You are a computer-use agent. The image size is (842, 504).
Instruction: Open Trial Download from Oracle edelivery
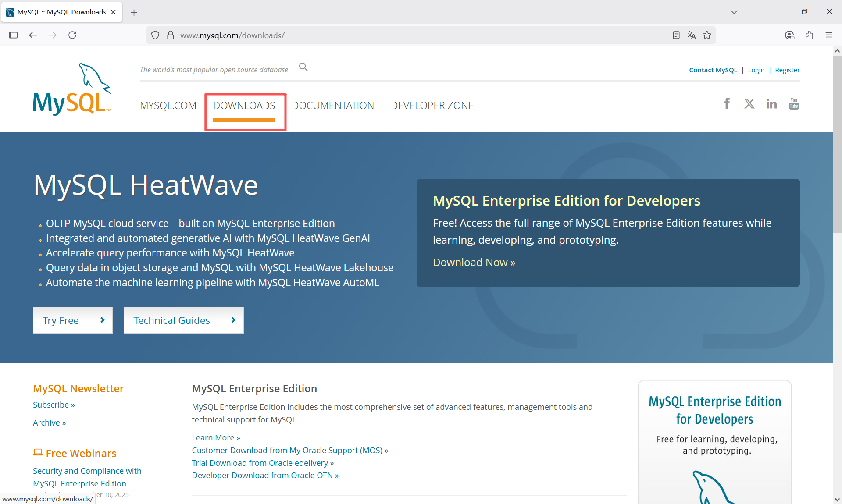[x=262, y=463]
